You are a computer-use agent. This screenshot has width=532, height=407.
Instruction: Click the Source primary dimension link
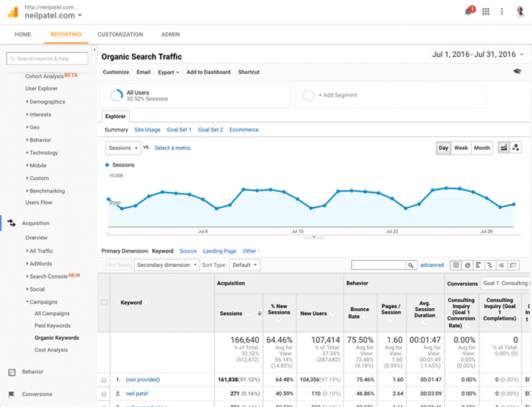click(188, 251)
